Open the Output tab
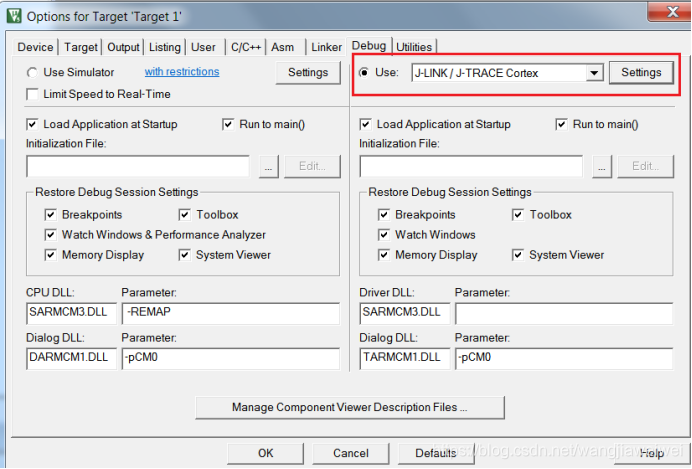Viewport: 692px width, 469px height. click(x=123, y=47)
